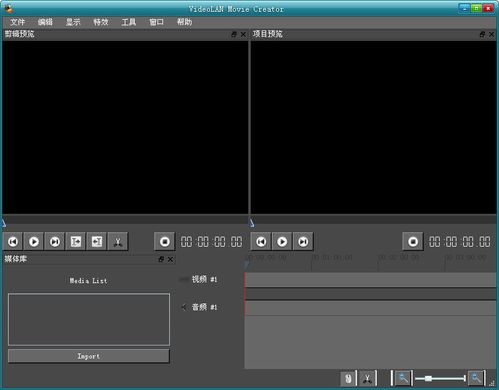This screenshot has height=390, width=499.
Task: Click the 音频 #1 track label
Action: coord(204,307)
